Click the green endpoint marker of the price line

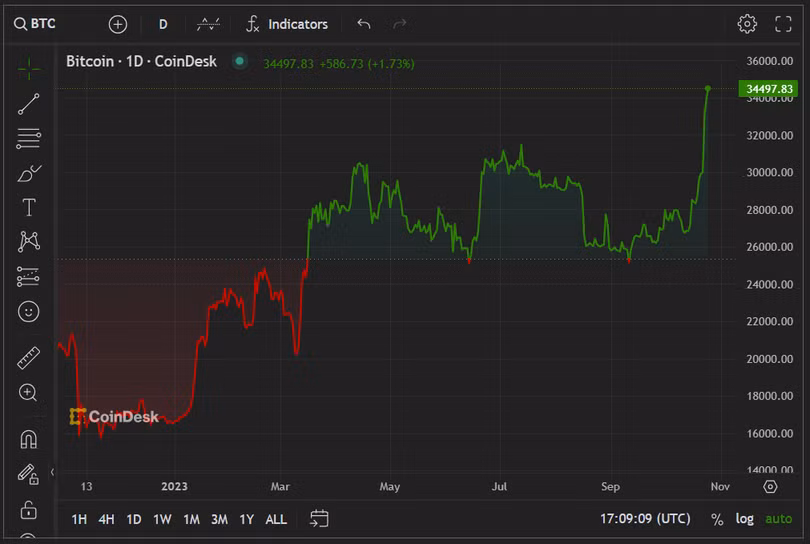pos(708,89)
